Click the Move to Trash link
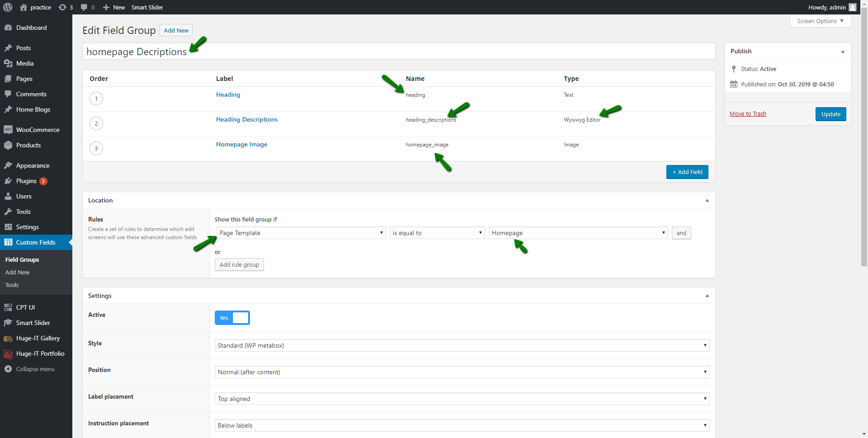Viewport: 868px width, 438px height. [748, 113]
